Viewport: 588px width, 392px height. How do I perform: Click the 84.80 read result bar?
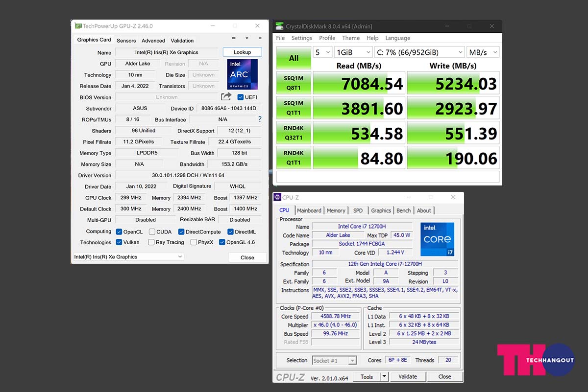359,158
